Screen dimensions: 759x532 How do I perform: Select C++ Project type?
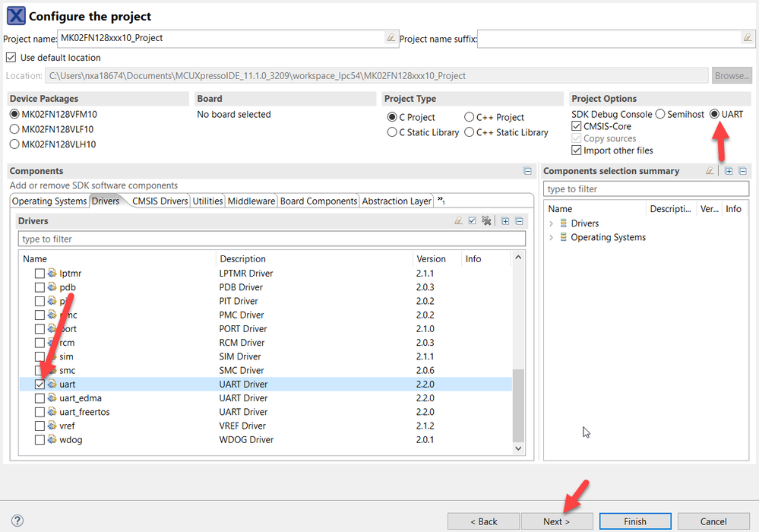coord(469,117)
